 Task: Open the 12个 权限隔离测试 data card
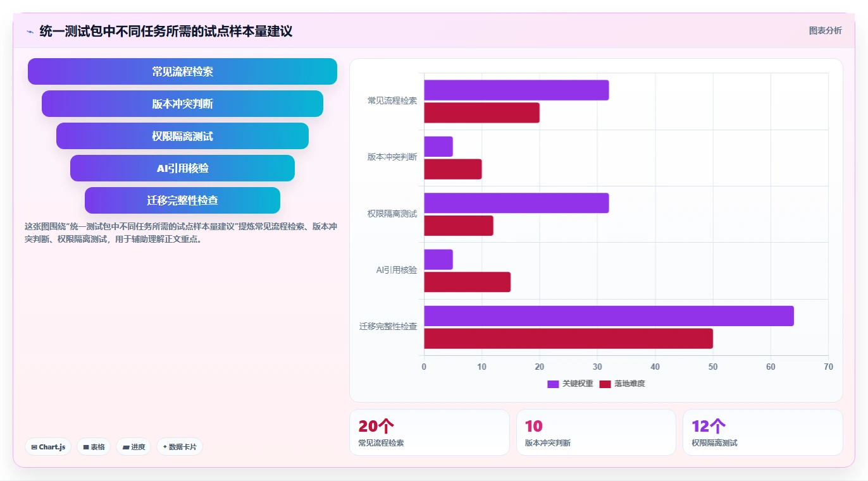pyautogui.click(x=762, y=432)
